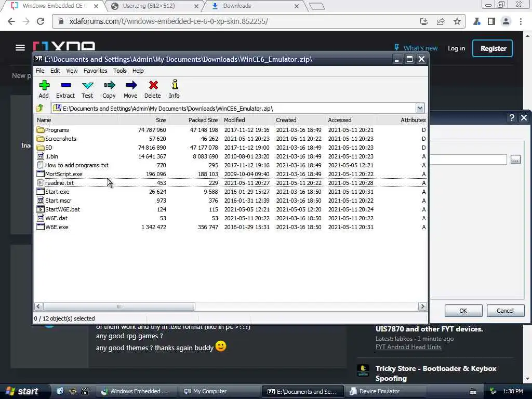This screenshot has height=399, width=532.
Task: Click Chrome's back navigation arrow
Action: (11, 21)
